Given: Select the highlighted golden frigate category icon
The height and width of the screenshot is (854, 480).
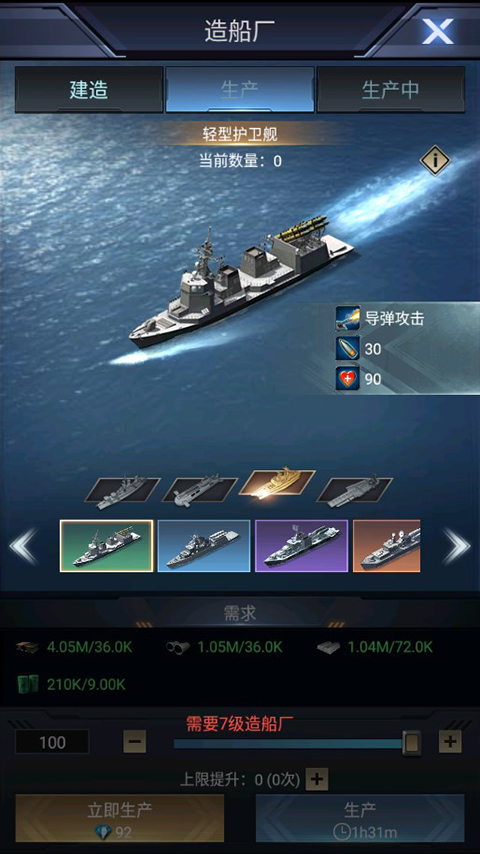Looking at the screenshot, I should [277, 483].
